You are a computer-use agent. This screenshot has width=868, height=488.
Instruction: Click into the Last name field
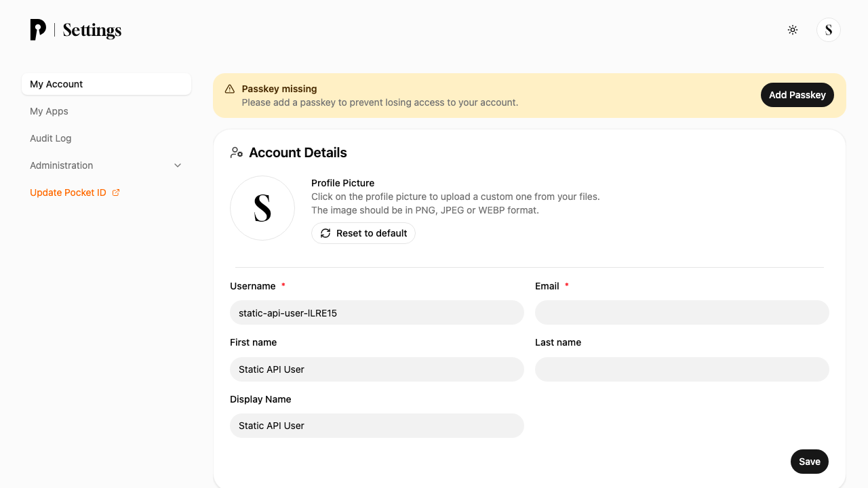point(682,369)
